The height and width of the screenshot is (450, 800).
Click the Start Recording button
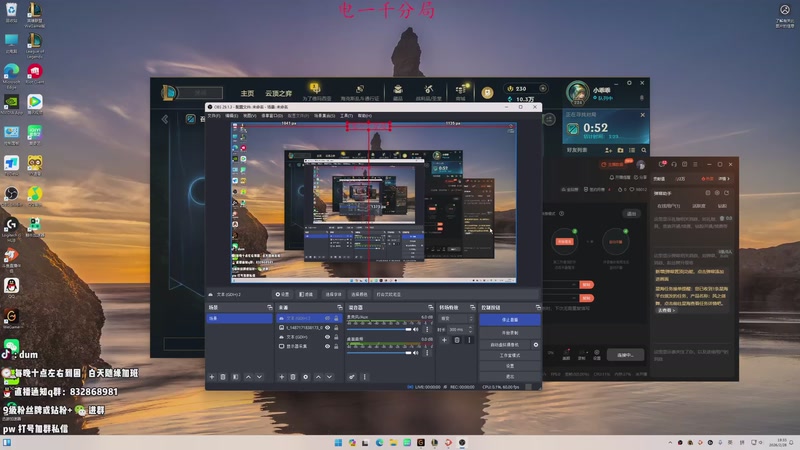tap(509, 332)
